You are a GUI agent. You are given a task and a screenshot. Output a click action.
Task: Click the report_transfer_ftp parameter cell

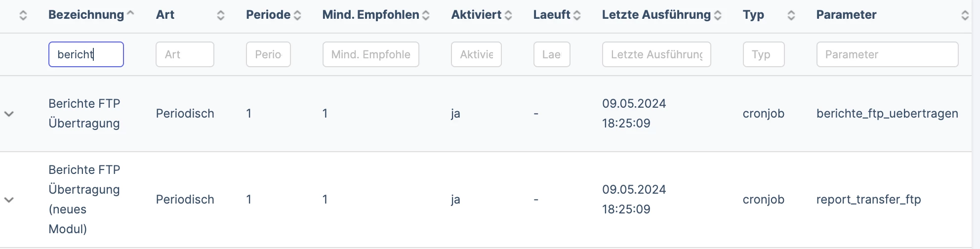(x=868, y=200)
